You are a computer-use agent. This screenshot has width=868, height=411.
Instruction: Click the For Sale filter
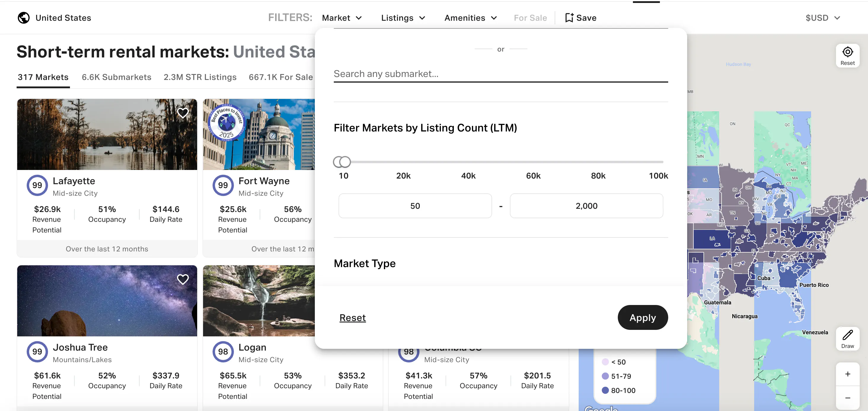(530, 18)
